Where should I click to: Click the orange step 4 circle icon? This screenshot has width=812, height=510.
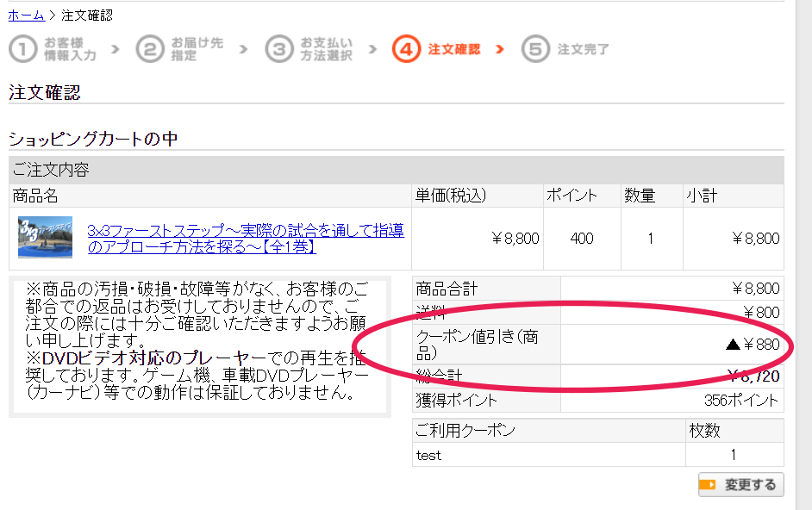tap(406, 49)
